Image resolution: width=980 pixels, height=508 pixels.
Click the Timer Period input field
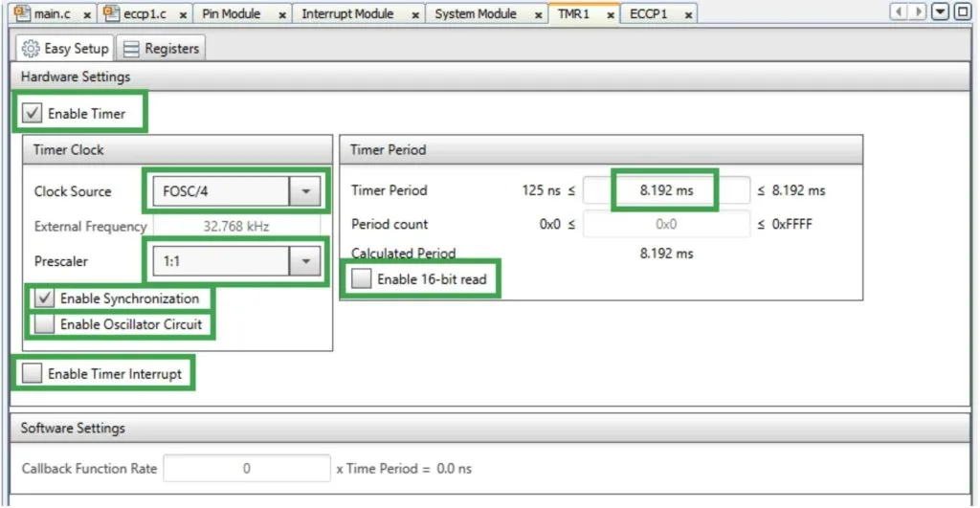(x=666, y=190)
